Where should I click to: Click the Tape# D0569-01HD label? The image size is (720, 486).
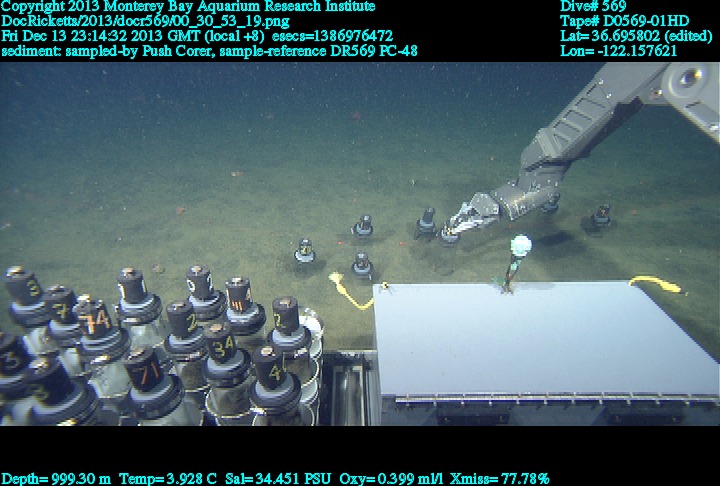624,21
